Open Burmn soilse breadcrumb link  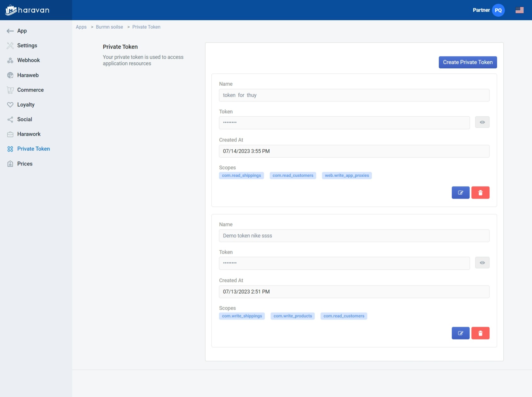tap(109, 27)
